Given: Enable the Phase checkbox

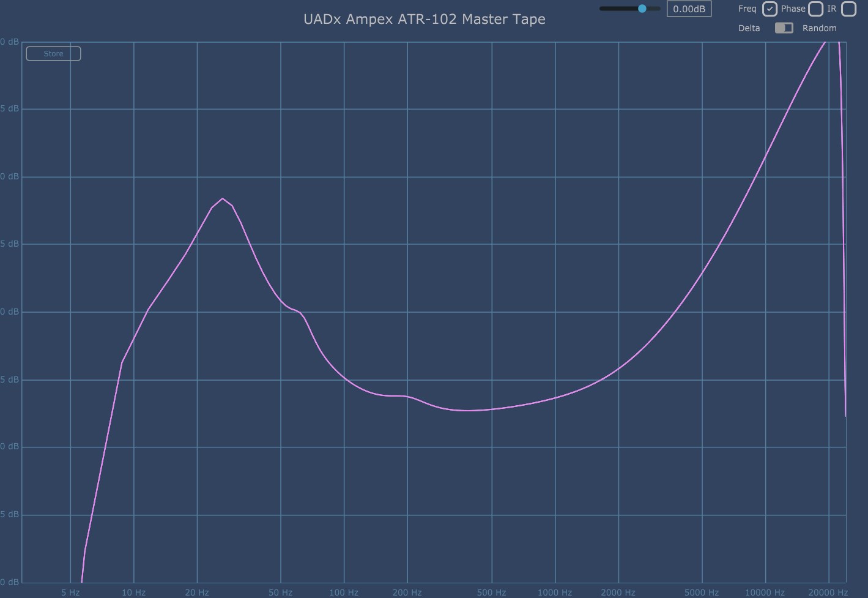Looking at the screenshot, I should pyautogui.click(x=815, y=9).
